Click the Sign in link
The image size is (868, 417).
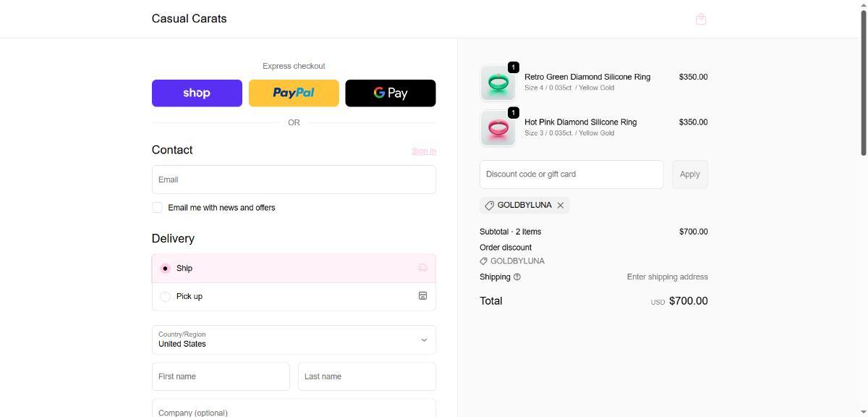point(423,151)
